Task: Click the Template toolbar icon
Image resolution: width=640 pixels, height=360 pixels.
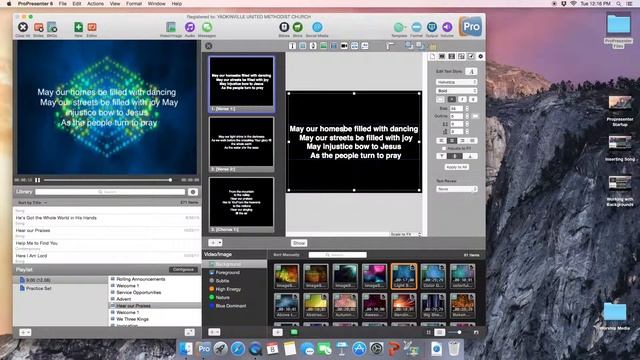Action: pos(399,27)
